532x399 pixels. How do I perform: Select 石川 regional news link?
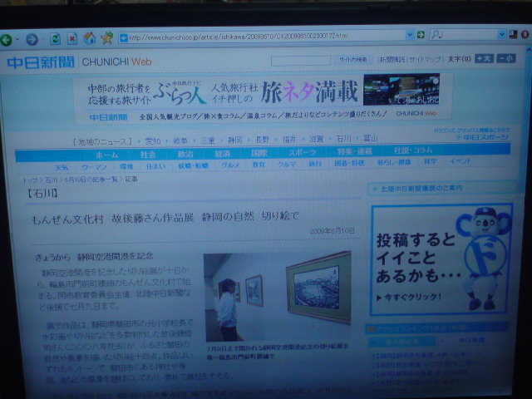[x=343, y=139]
